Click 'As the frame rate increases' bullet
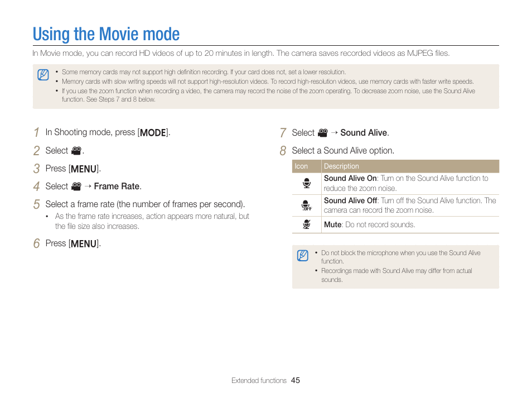The image size is (532, 402). [x=152, y=221]
